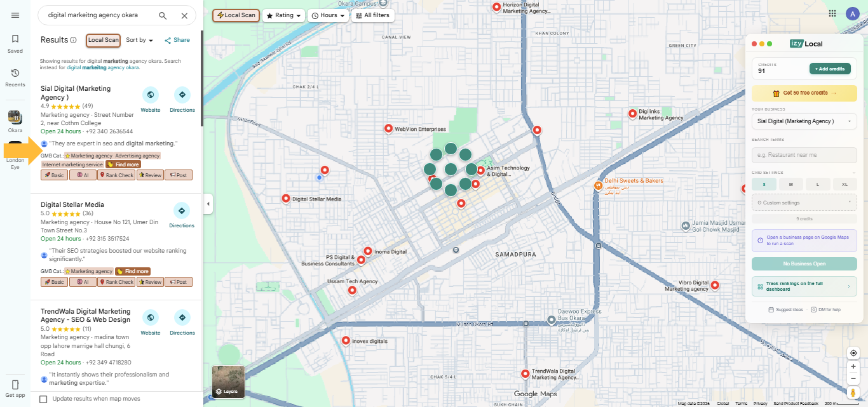Open the Sort by dropdown

(139, 40)
